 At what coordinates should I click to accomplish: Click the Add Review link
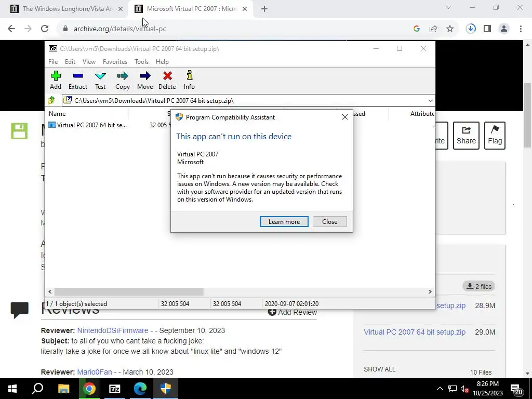[292, 312]
